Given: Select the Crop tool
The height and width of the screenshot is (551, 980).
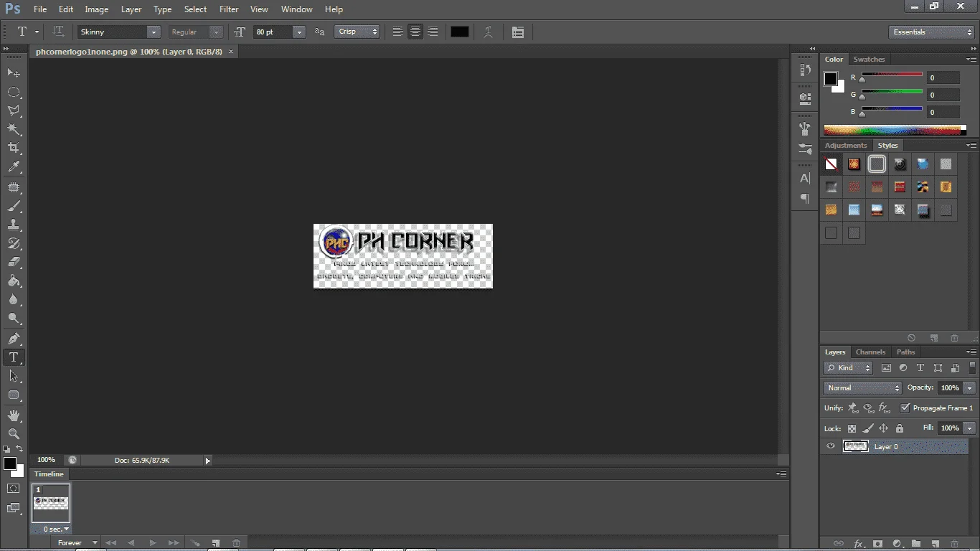Looking at the screenshot, I should click(x=14, y=148).
